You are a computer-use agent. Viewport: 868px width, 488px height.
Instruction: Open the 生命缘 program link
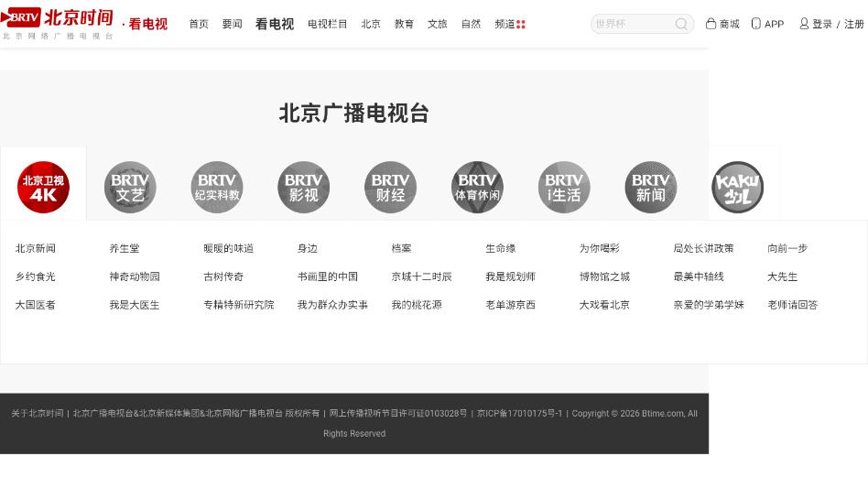501,248
